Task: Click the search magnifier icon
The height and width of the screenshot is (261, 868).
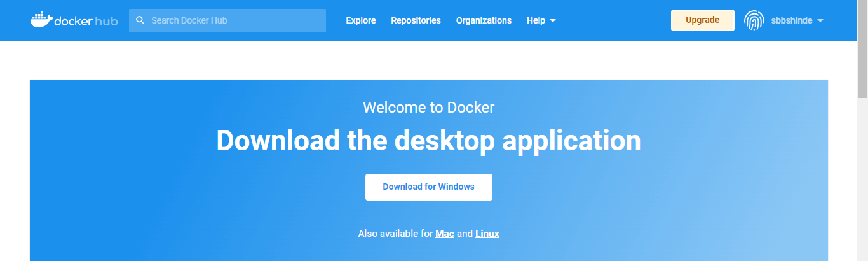Action: tap(141, 20)
